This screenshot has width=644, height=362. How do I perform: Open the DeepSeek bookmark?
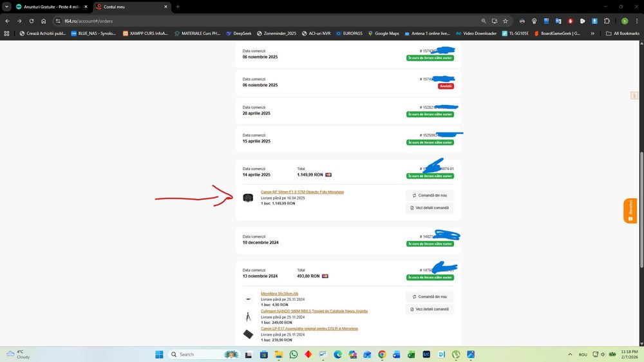click(239, 33)
